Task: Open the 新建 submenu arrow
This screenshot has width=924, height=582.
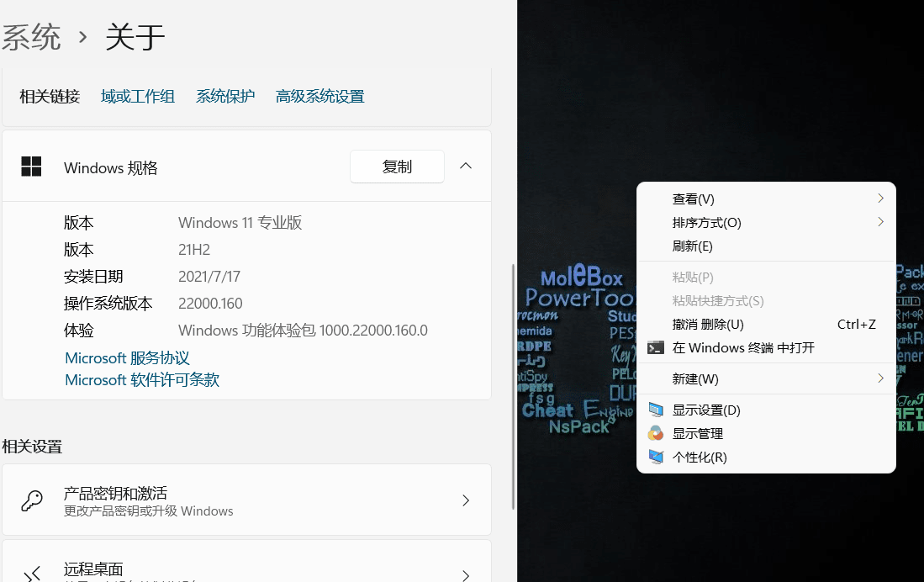Action: pyautogui.click(x=880, y=378)
